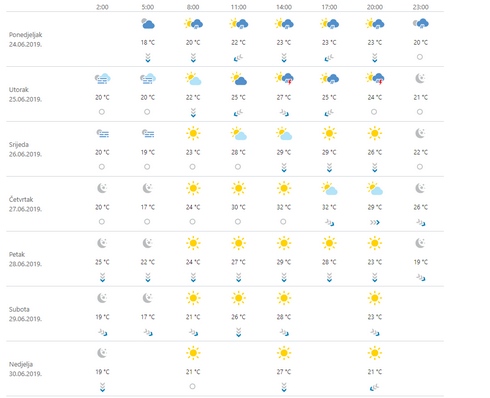Image resolution: width=490 pixels, height=398 pixels.
Task: Click Sunday 8:00 calm wind circle
Action: point(192,386)
